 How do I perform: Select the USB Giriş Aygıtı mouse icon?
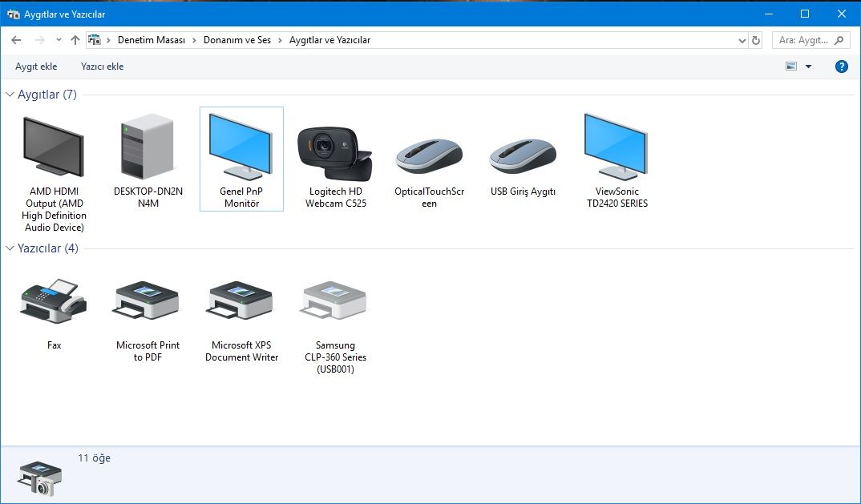[x=523, y=155]
